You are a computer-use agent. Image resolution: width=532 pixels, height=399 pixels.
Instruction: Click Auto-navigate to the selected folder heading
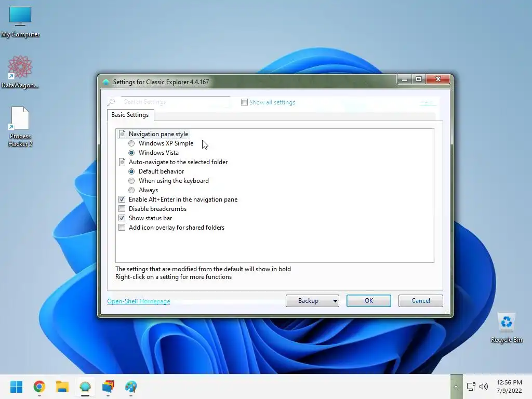[178, 162]
